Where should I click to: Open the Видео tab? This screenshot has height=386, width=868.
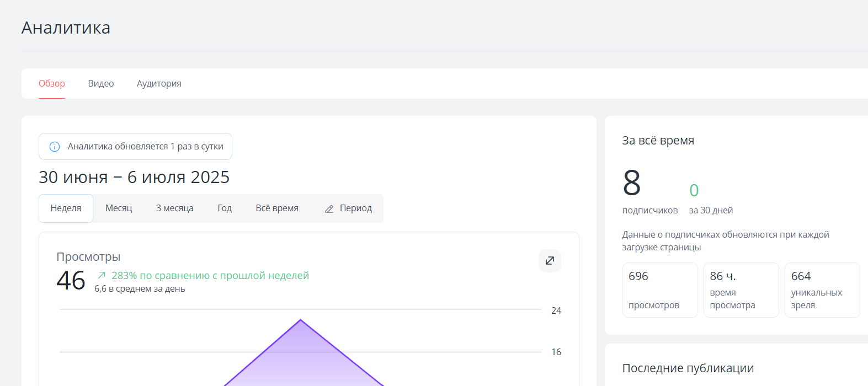[101, 84]
